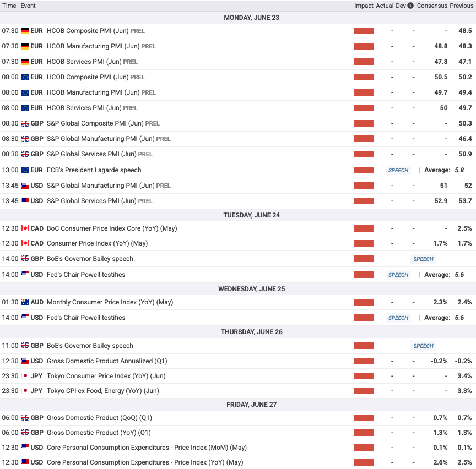This screenshot has width=476, height=469.
Task: Open ECB's President Lagarde speech event
Action: click(94, 170)
